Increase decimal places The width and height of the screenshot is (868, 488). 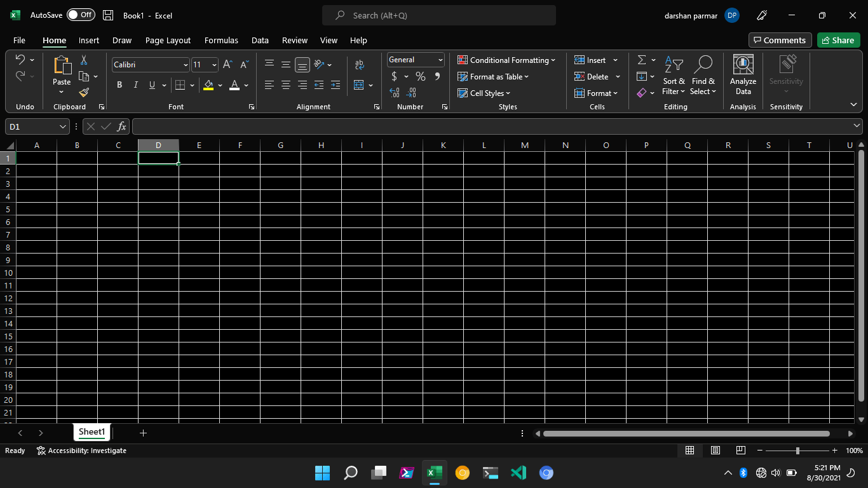click(394, 93)
